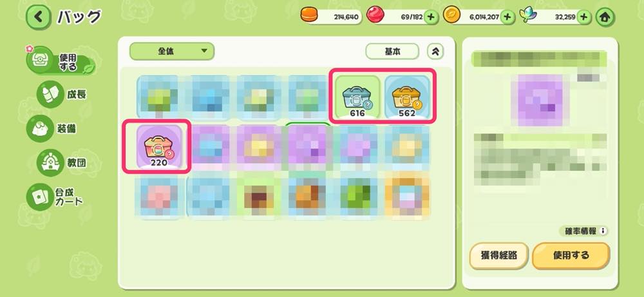Open the 装備 category tab
The width and height of the screenshot is (644, 297).
(x=52, y=129)
